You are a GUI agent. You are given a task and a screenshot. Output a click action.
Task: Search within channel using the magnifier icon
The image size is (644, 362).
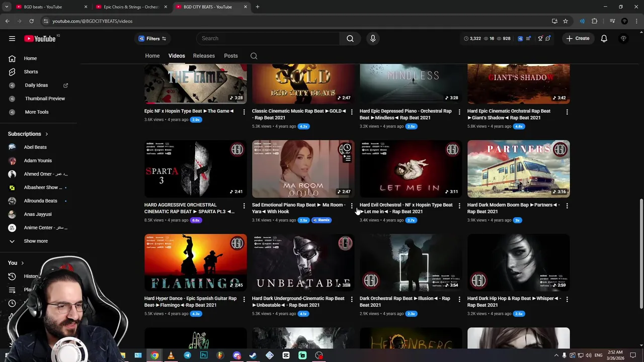click(254, 56)
